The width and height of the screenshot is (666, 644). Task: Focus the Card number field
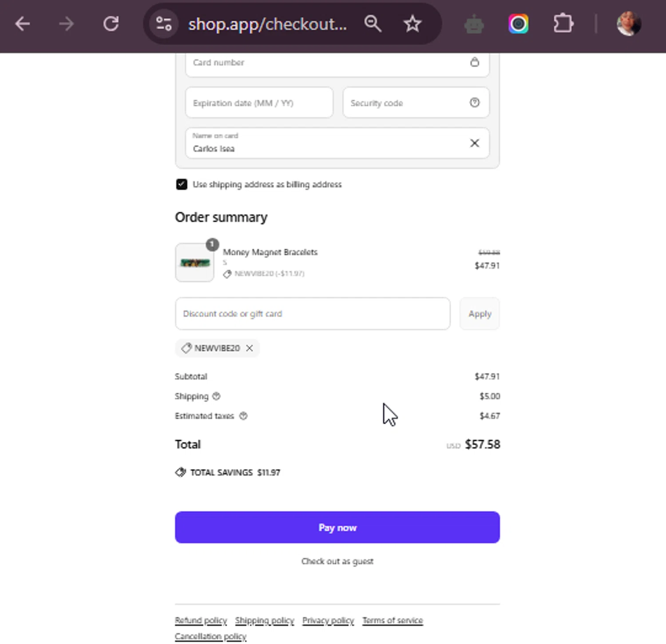coord(329,63)
